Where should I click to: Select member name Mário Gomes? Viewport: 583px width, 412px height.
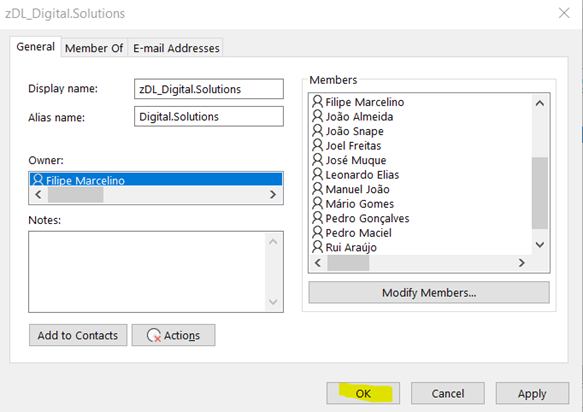click(x=360, y=204)
